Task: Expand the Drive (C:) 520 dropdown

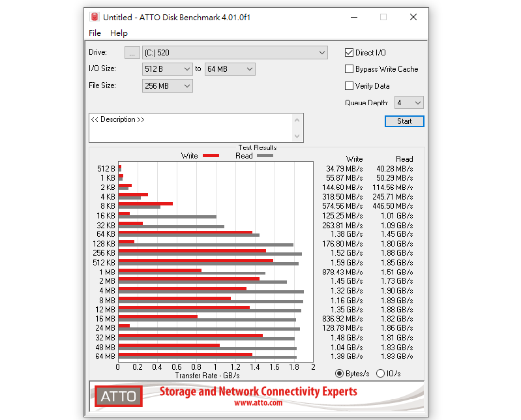Action: 235,53
